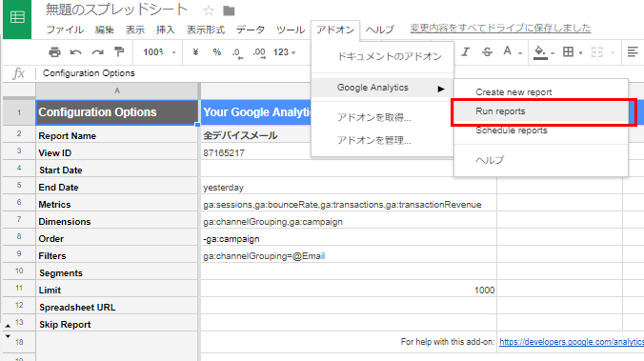Viewport: 644px width, 361px height.
Task: Choose Schedule reports
Action: pos(541,130)
